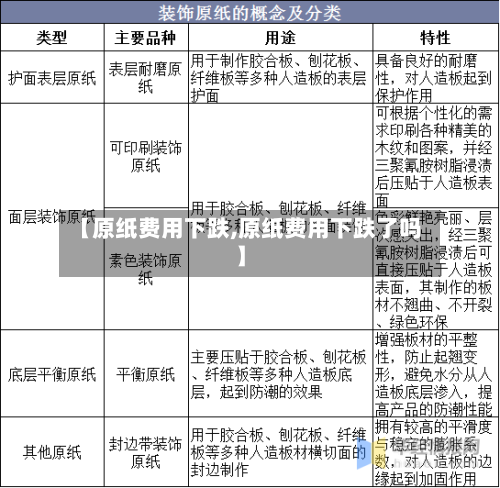The image size is (500, 488).
Task: Click the 面层装饰原纸 type cell
Action: point(52,217)
